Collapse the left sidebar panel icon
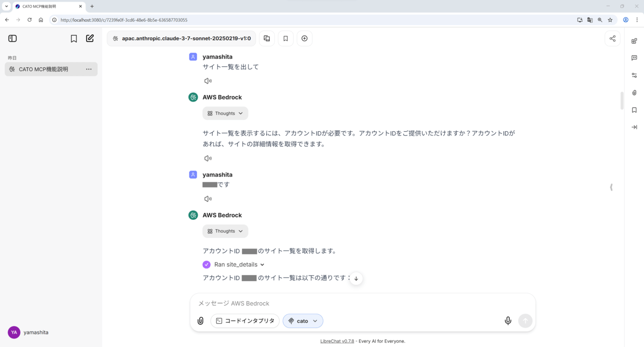 tap(13, 38)
